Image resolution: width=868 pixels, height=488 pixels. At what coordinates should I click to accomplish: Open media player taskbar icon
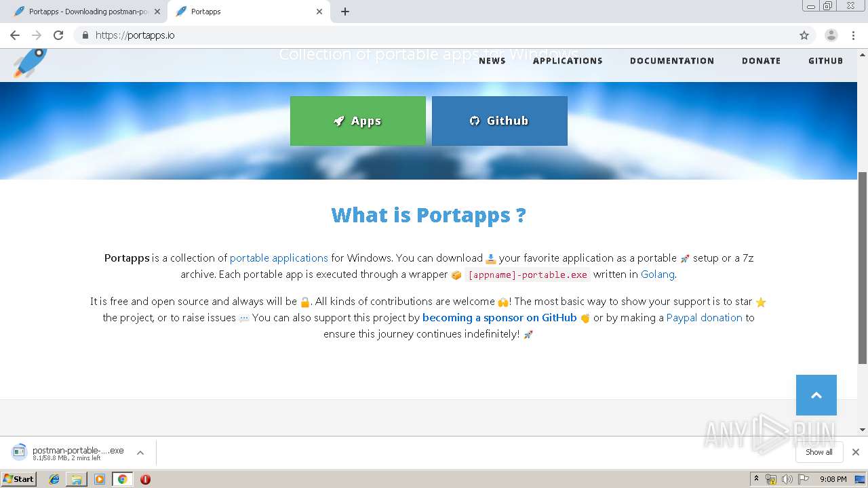[x=100, y=479]
